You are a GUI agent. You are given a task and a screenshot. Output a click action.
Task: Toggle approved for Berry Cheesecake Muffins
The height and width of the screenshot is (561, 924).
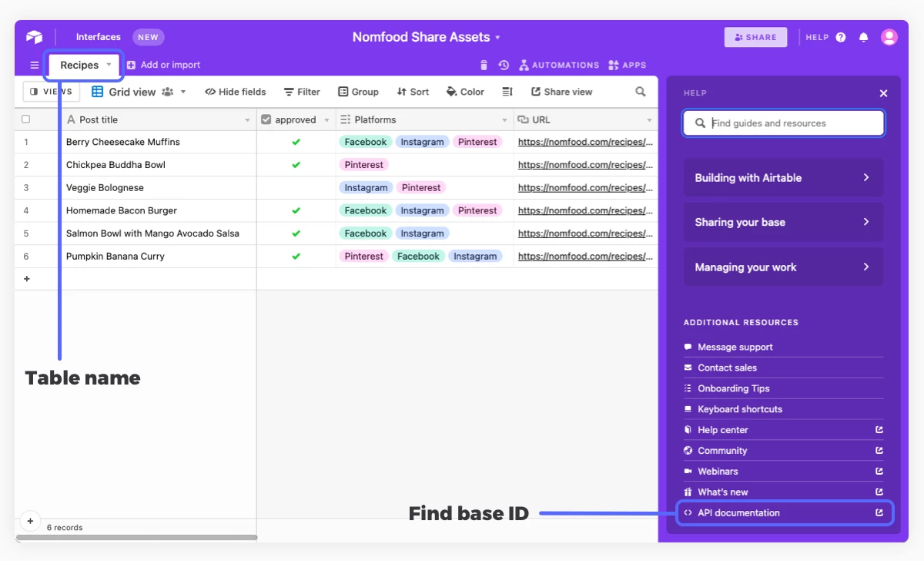pyautogui.click(x=296, y=142)
